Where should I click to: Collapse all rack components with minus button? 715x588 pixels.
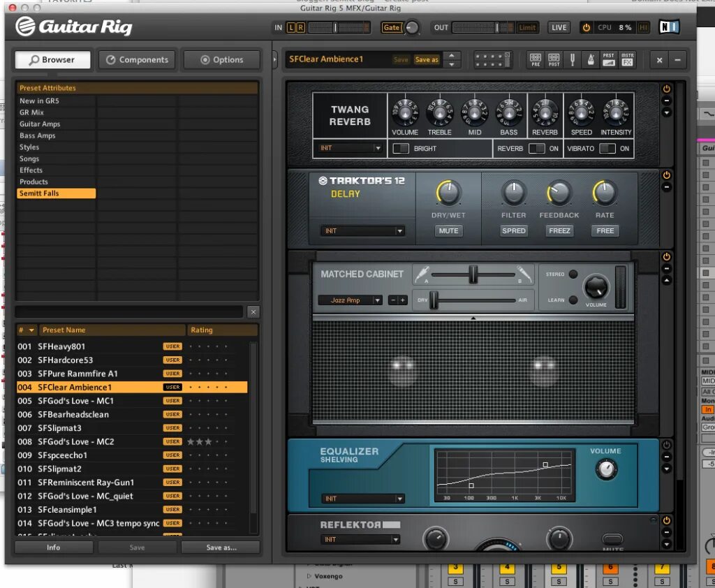(677, 60)
